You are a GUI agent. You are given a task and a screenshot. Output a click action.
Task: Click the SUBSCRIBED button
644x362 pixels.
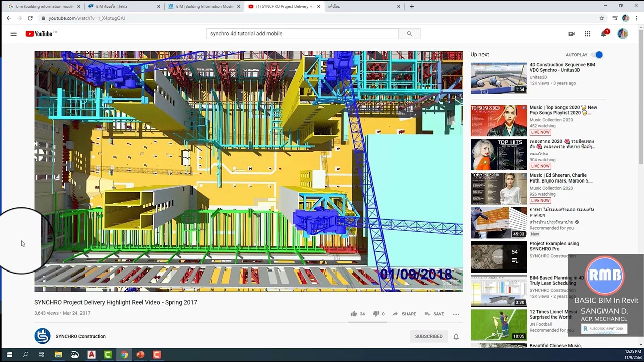click(x=429, y=336)
